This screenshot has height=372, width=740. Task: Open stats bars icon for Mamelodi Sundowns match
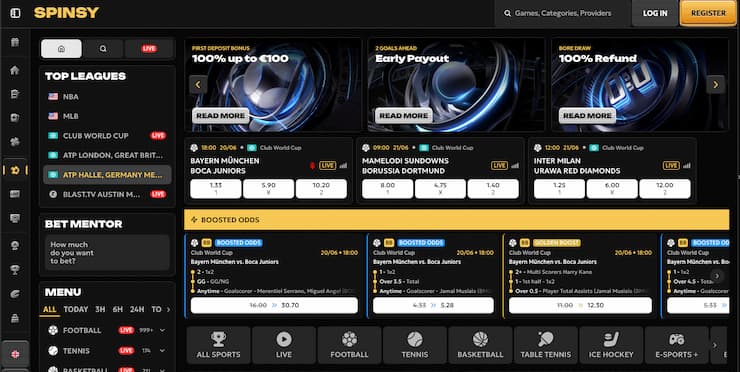click(515, 165)
